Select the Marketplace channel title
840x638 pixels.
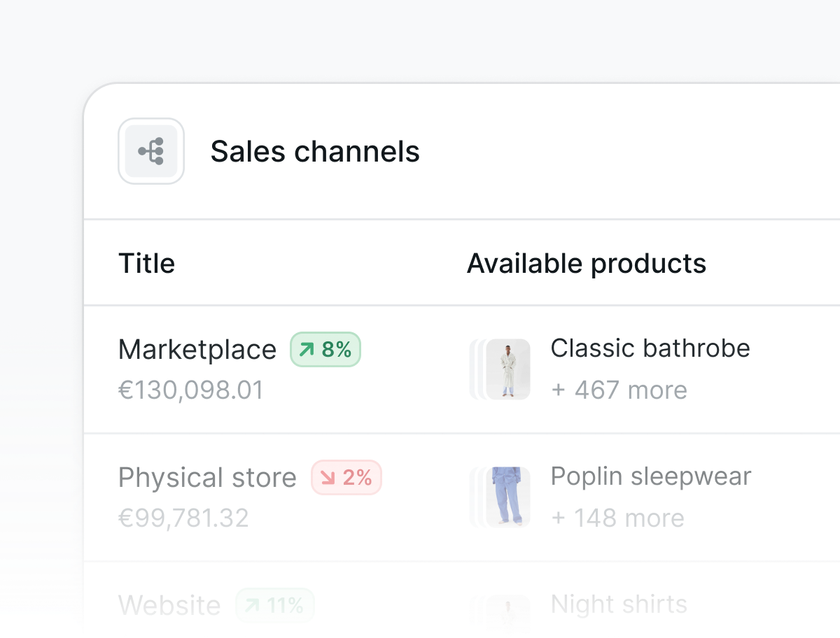pyautogui.click(x=197, y=349)
